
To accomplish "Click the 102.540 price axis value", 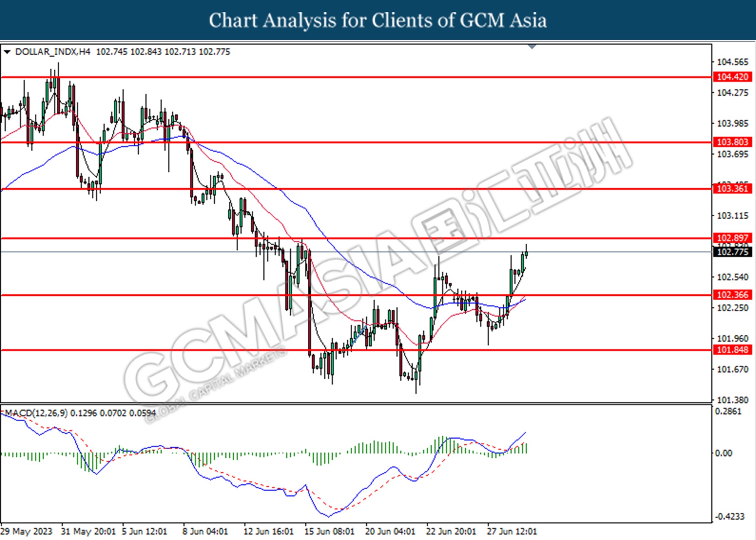I will 733,277.
